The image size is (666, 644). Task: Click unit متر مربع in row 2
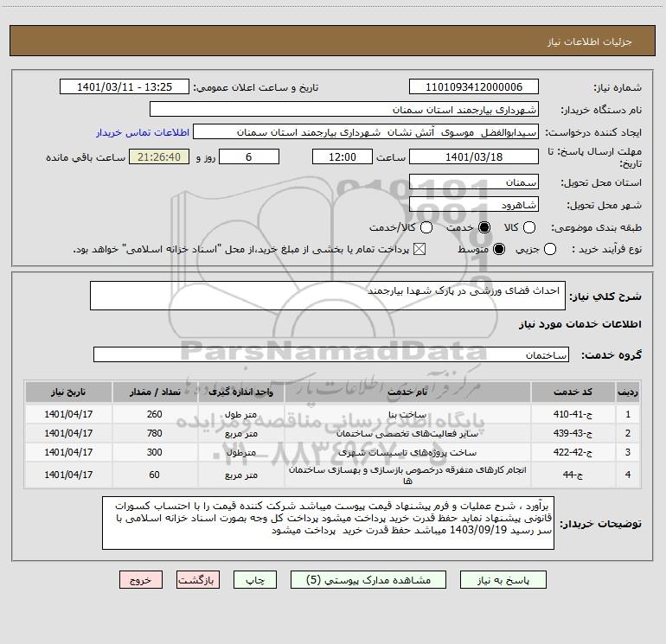(x=240, y=433)
